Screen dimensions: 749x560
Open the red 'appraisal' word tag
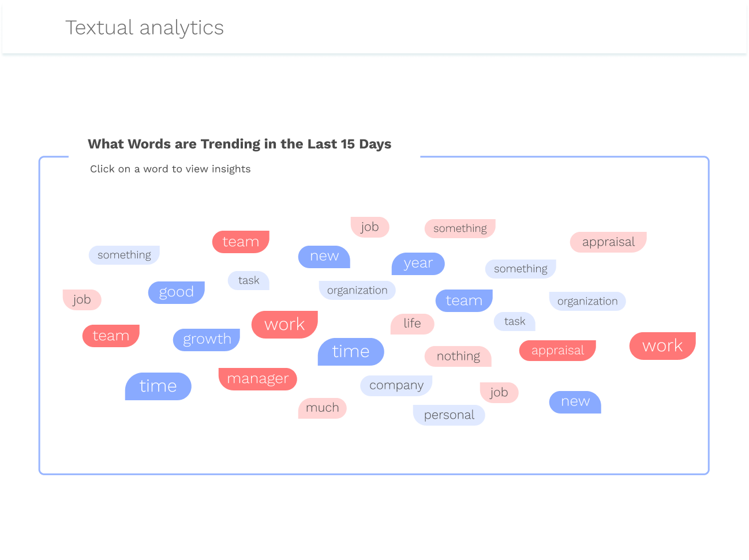(557, 351)
